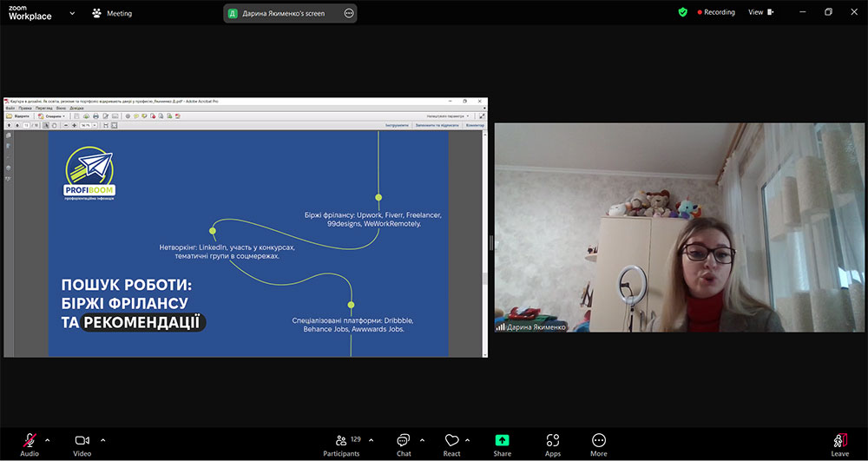Viewport: 868px width, 461px height.
Task: Choose the selection arrow tool in Acrobat
Action: [46, 126]
